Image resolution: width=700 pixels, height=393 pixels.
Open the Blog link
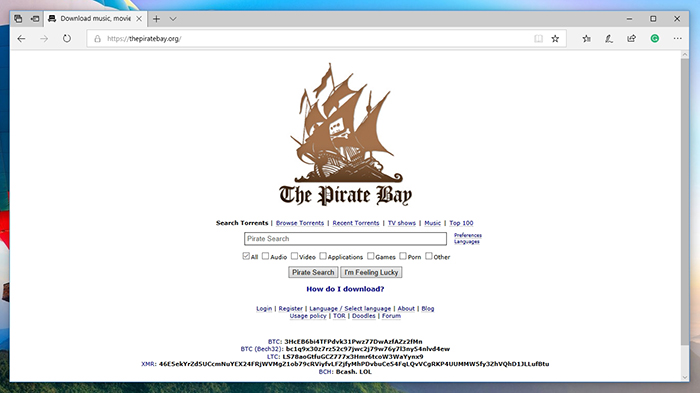[x=428, y=309]
